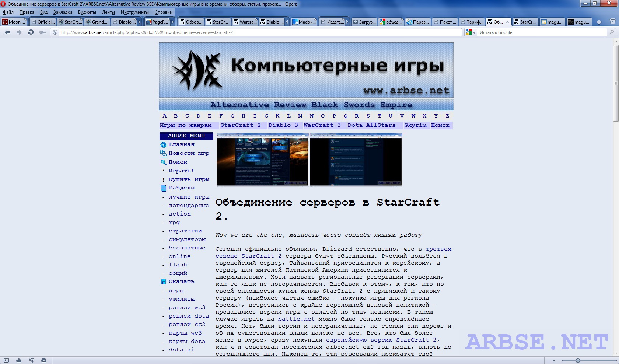Toggle the Opera panels button in status bar
Screen dimensions: 619x364
pyautogui.click(x=6, y=360)
